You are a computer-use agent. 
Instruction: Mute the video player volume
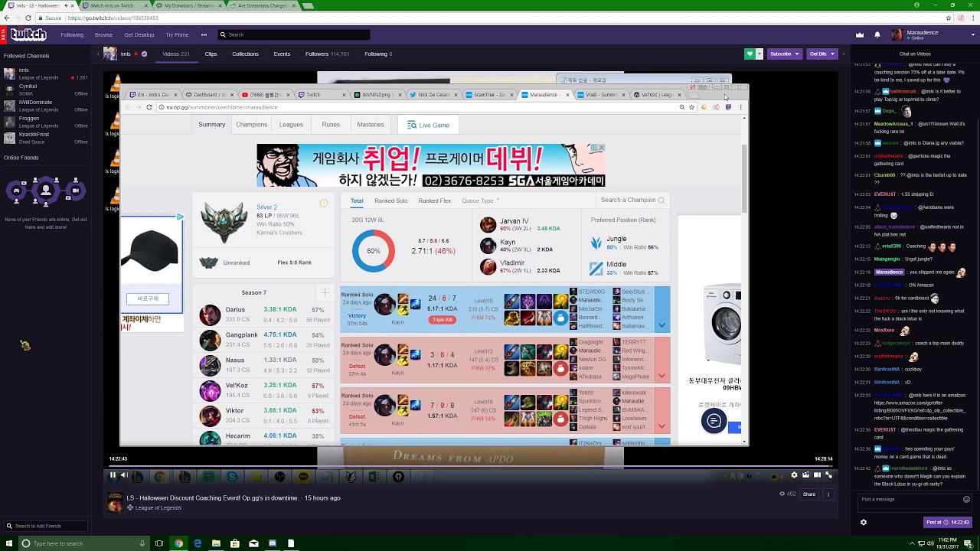(x=125, y=475)
